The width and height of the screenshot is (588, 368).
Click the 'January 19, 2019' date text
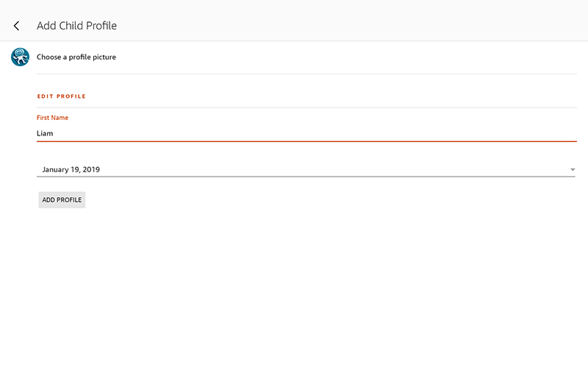pos(71,169)
